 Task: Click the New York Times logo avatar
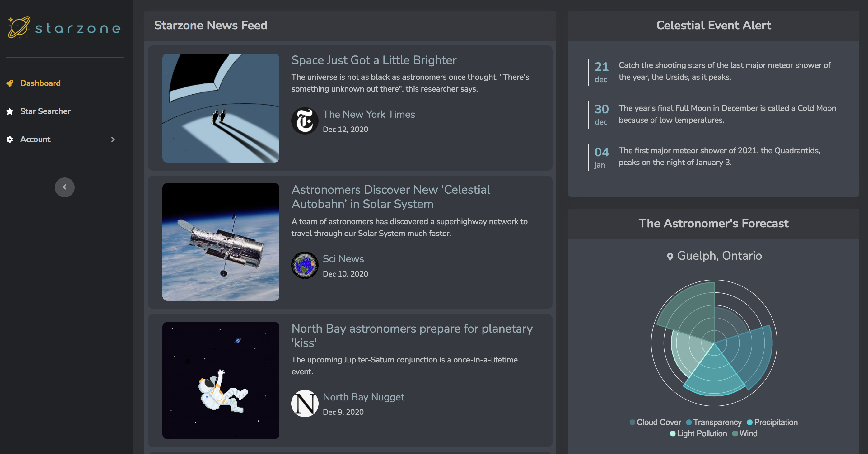click(x=305, y=121)
